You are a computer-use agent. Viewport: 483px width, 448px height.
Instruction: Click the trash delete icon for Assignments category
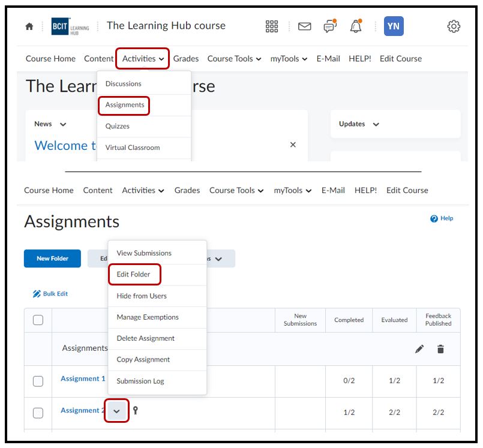click(x=440, y=349)
